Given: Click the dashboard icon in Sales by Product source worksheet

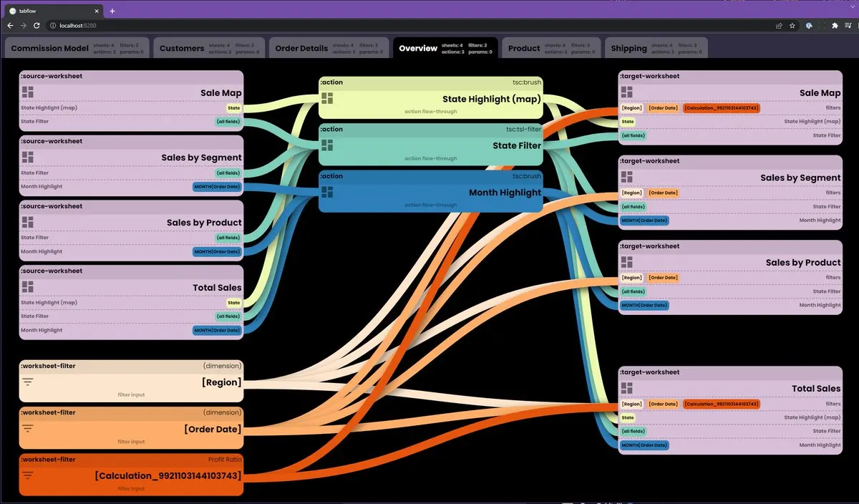Looking at the screenshot, I should (x=28, y=222).
